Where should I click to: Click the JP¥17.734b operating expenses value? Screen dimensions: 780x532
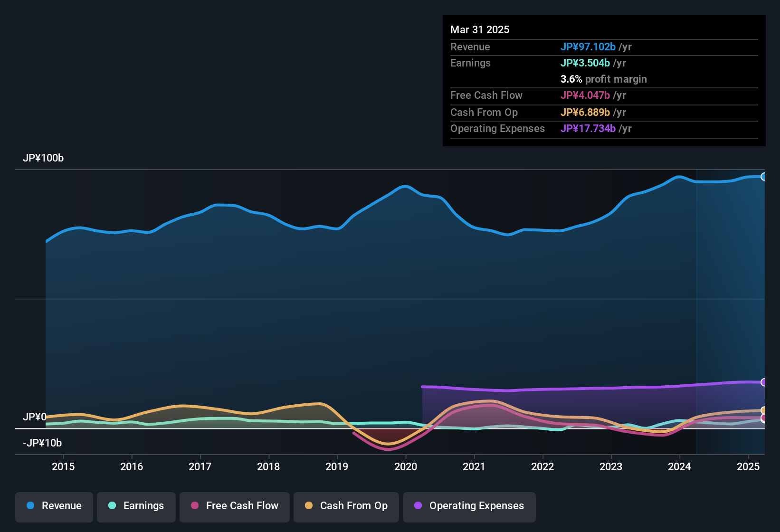tap(588, 128)
